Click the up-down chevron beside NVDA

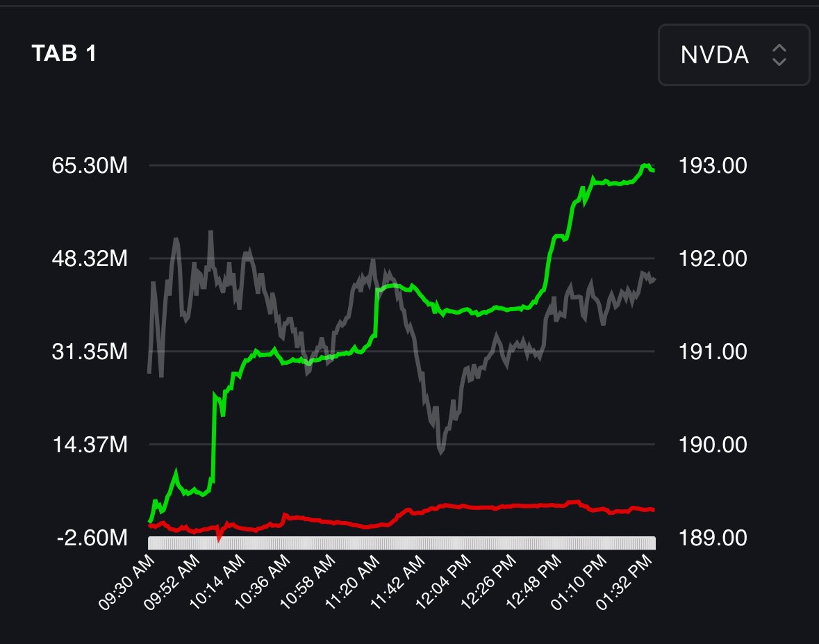pos(779,56)
